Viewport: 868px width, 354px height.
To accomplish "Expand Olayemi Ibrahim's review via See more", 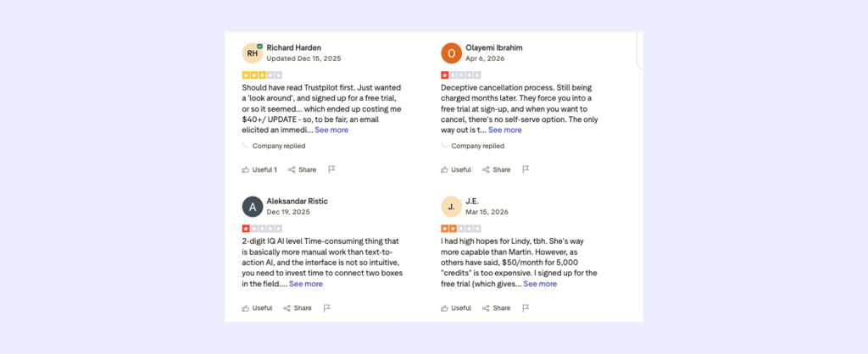I will 505,130.
